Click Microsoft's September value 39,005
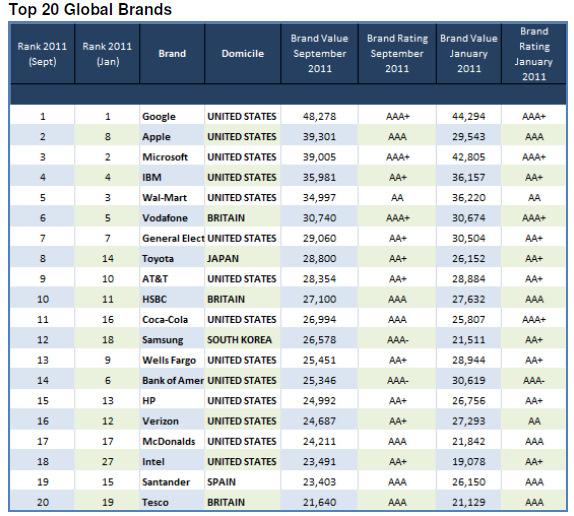 pos(320,157)
